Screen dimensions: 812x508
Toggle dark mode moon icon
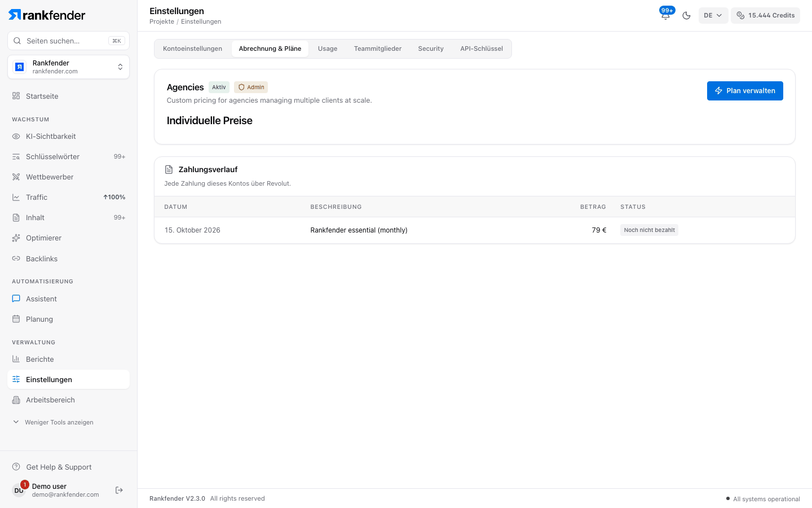coord(686,15)
